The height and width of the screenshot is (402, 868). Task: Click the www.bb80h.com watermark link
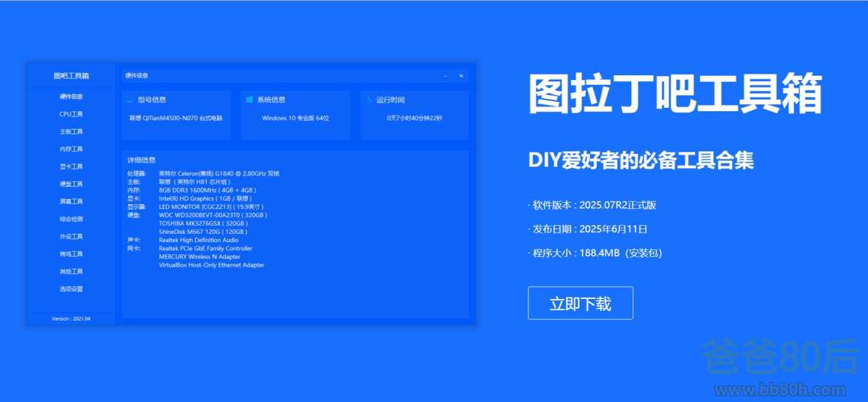[780, 390]
